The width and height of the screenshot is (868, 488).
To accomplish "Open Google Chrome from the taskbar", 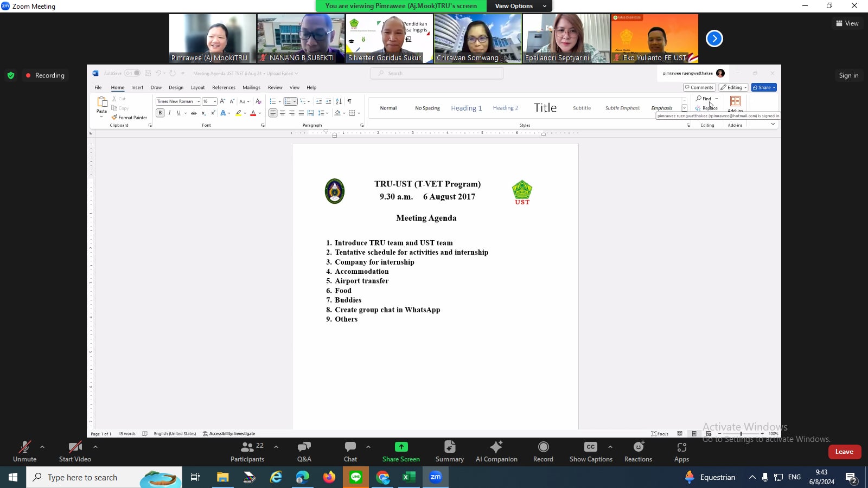I will [x=383, y=477].
